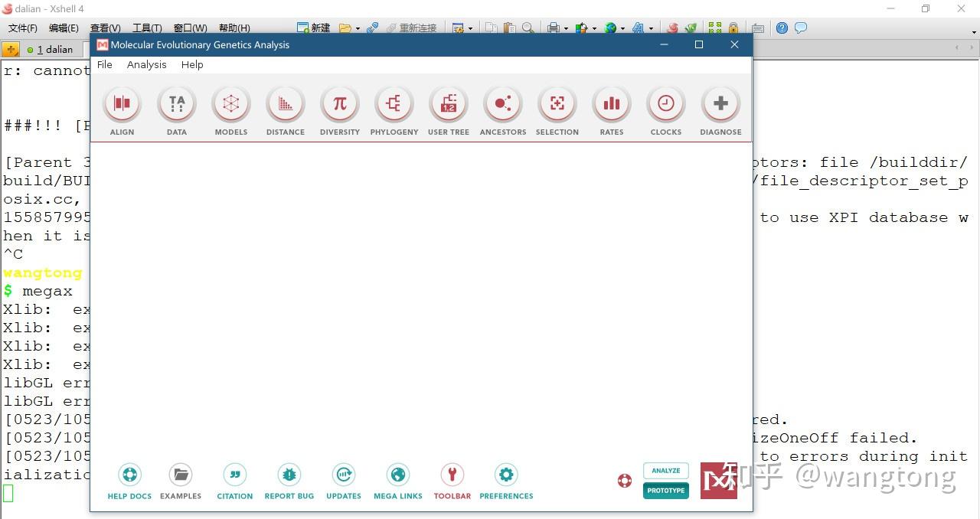Viewport: 980px width, 519px height.
Task: Open HELP DOCS lifebuoy icon
Action: [129, 475]
